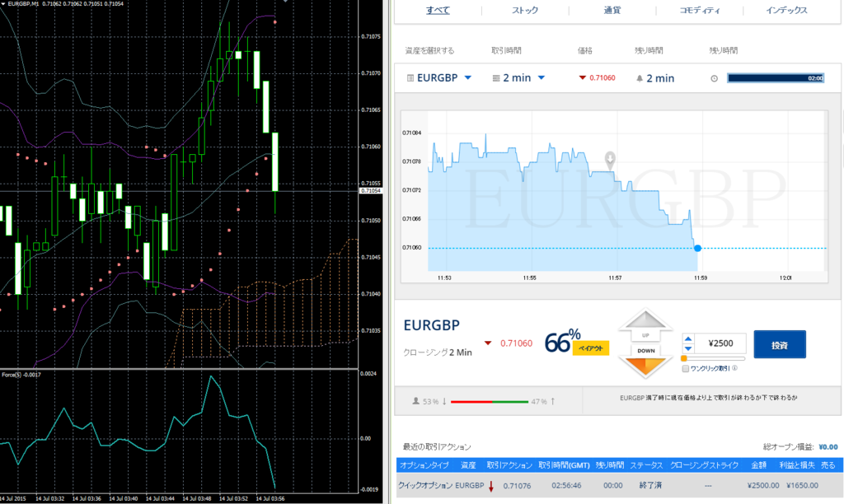Click the オプションタイプ column header
The image size is (844, 504).
(424, 465)
